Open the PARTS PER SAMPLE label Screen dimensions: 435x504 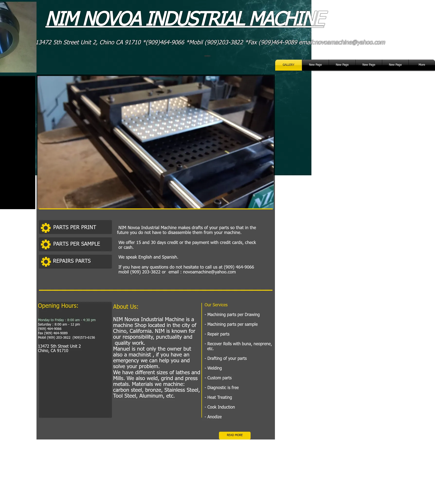pyautogui.click(x=76, y=244)
